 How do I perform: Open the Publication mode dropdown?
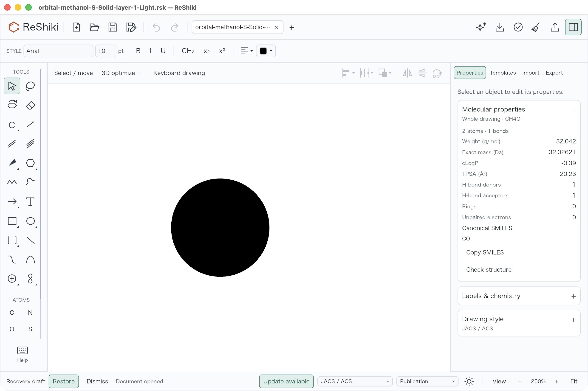coord(427,381)
